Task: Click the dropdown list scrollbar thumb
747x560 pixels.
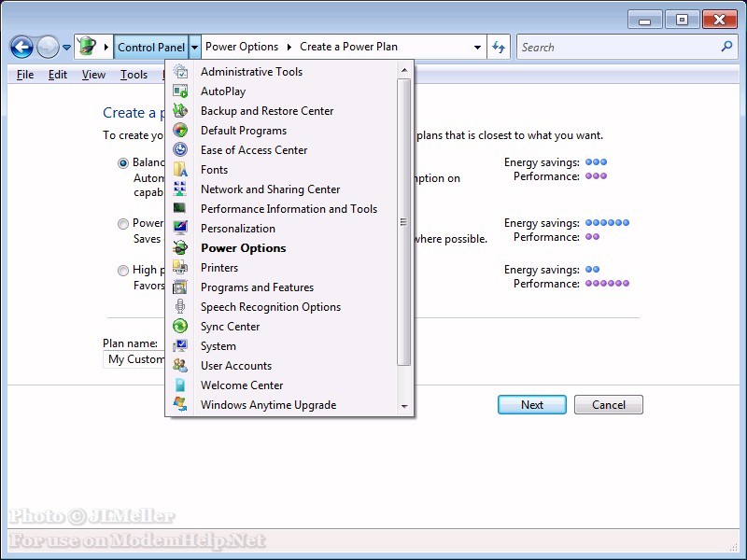Action: click(403, 222)
